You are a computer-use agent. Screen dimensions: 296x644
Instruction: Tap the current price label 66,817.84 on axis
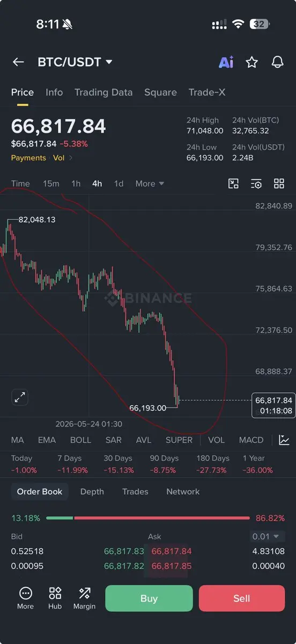click(273, 405)
